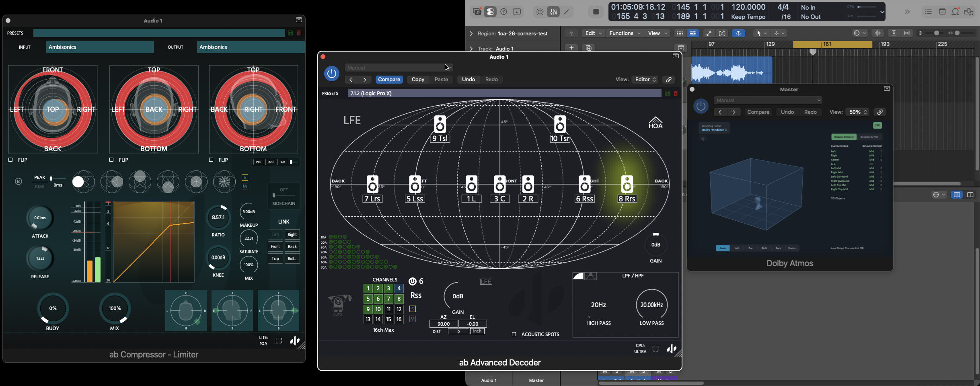Switch to the Binaural Renderer tab
This screenshot has width=980, height=386.
[x=844, y=137]
